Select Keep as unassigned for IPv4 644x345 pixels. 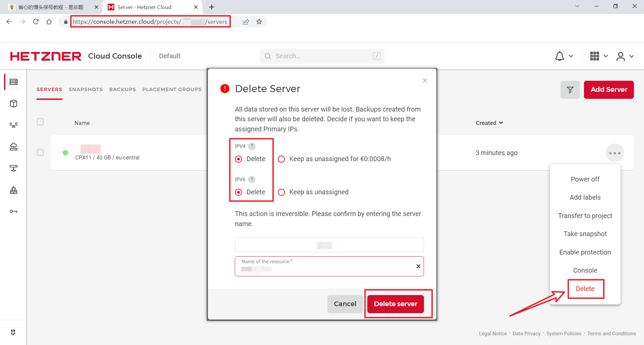coord(281,159)
